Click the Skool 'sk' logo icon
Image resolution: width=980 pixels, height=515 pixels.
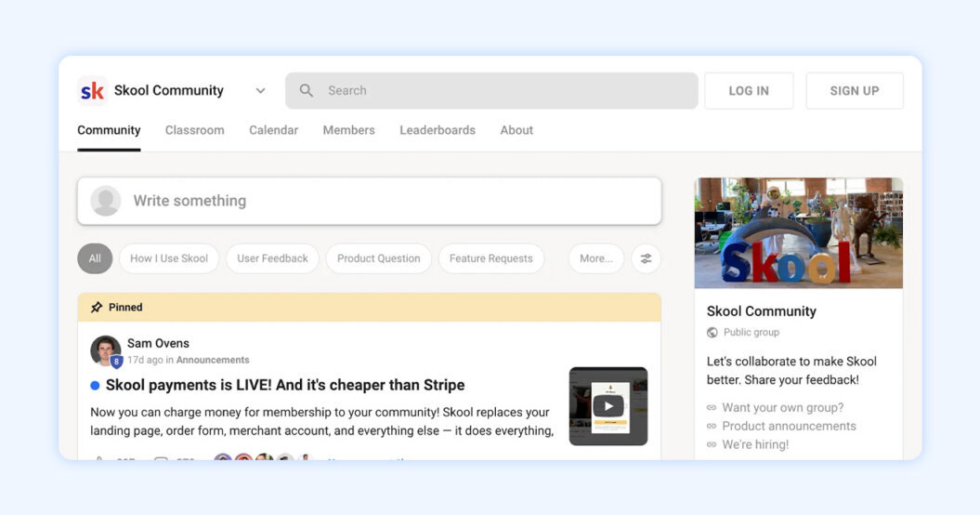click(93, 91)
